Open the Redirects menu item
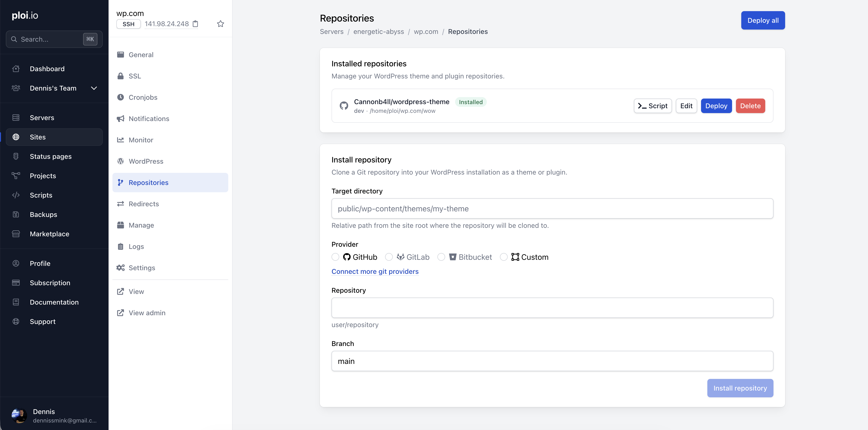Screen dimensions: 868x430 [x=143, y=204]
